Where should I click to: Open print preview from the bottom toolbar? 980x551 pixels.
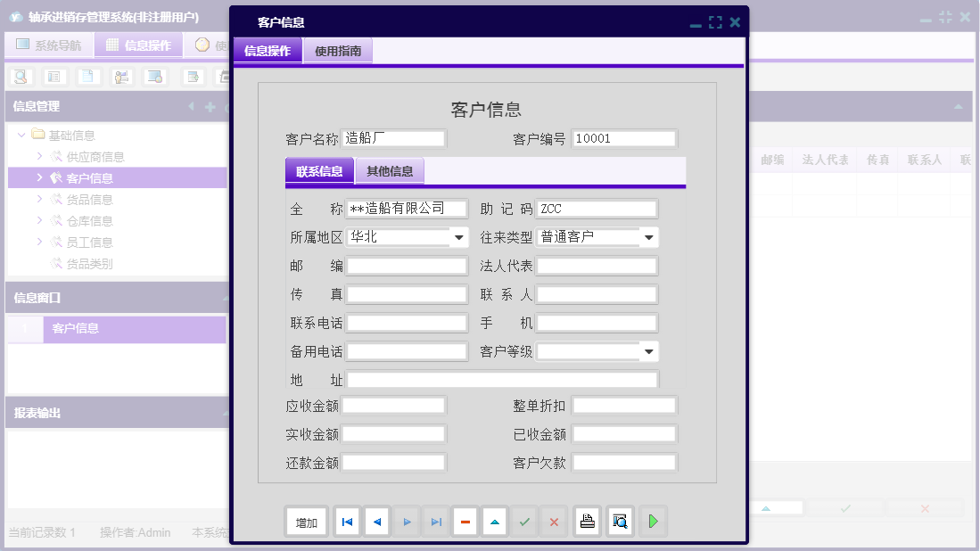point(620,522)
